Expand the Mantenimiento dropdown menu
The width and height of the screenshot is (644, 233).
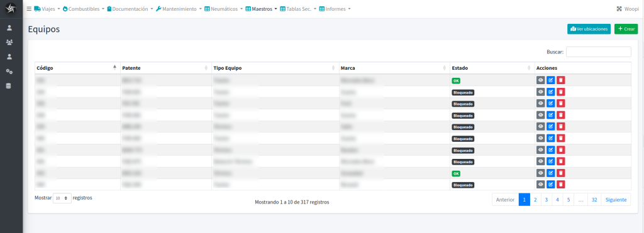pyautogui.click(x=179, y=9)
